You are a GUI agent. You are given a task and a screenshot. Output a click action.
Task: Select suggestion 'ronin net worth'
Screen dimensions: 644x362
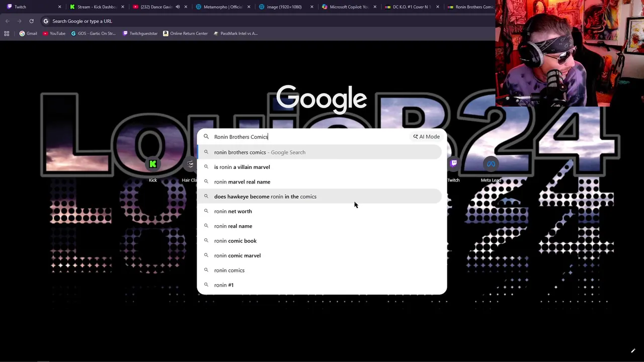point(319,211)
